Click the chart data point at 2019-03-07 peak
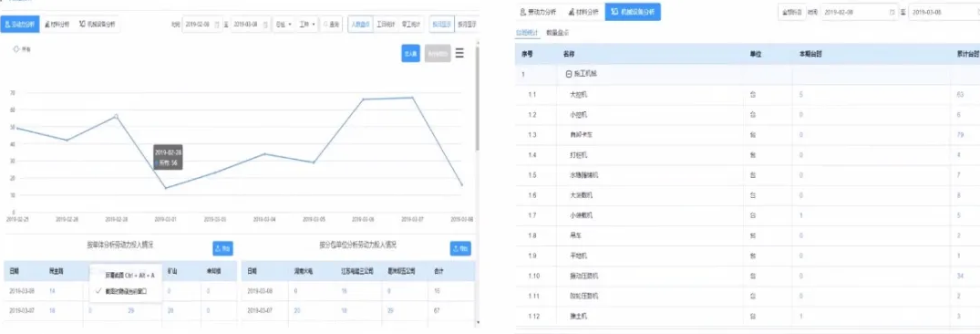 [412, 98]
